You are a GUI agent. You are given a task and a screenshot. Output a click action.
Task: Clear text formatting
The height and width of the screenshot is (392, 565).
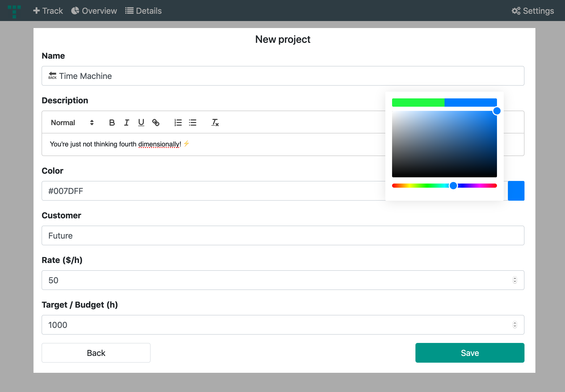(x=215, y=123)
